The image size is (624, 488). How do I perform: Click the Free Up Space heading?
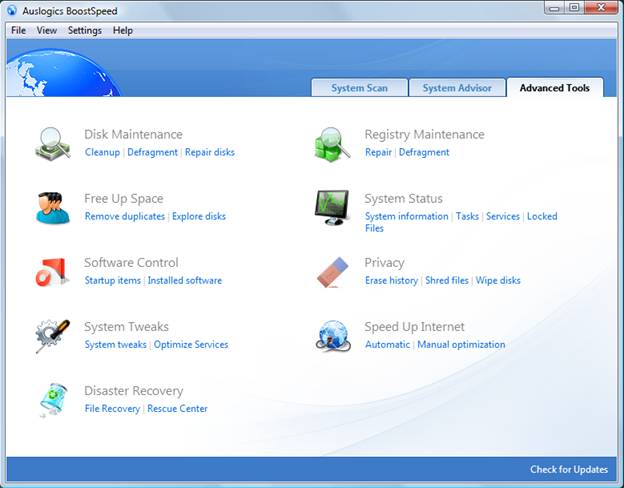(x=124, y=198)
